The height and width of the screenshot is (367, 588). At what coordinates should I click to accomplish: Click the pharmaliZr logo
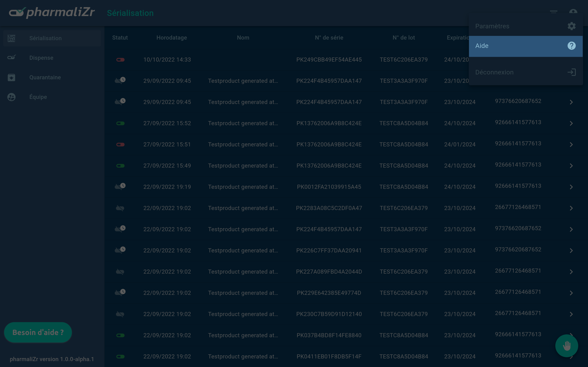pyautogui.click(x=52, y=12)
